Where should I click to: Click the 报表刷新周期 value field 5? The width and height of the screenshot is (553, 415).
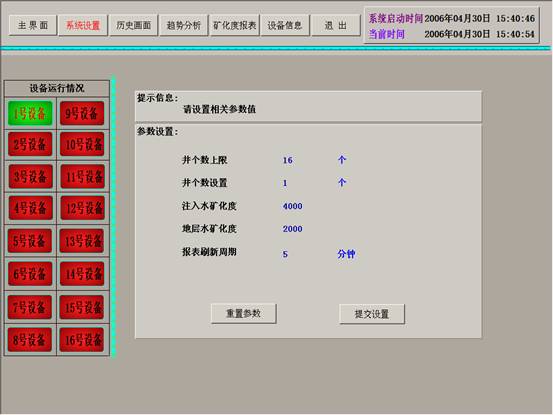pos(285,254)
